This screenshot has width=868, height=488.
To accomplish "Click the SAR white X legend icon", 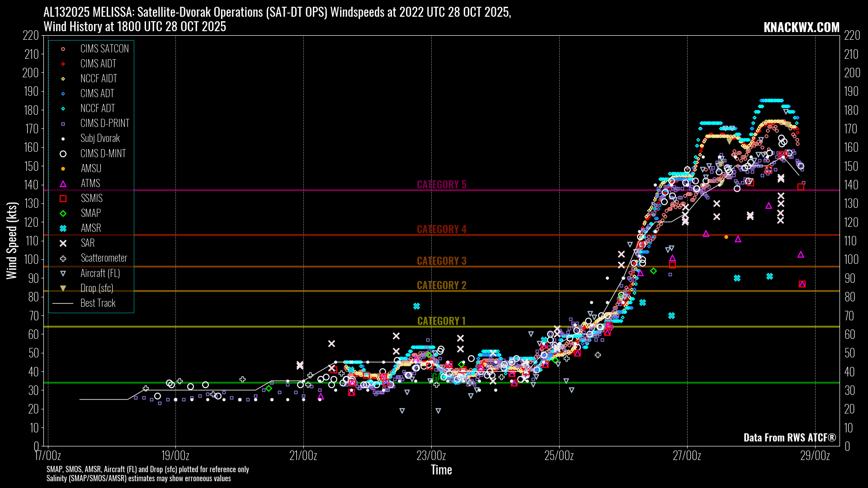I will pyautogui.click(x=63, y=244).
